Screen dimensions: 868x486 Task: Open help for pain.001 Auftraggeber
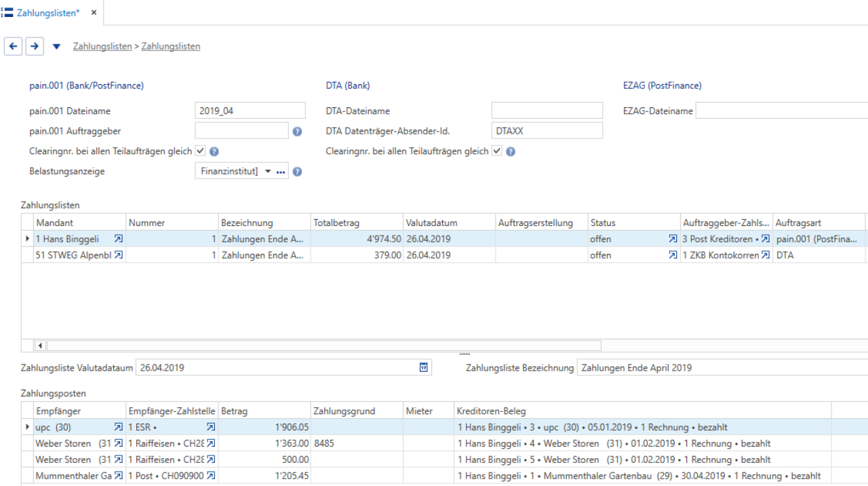(x=297, y=132)
